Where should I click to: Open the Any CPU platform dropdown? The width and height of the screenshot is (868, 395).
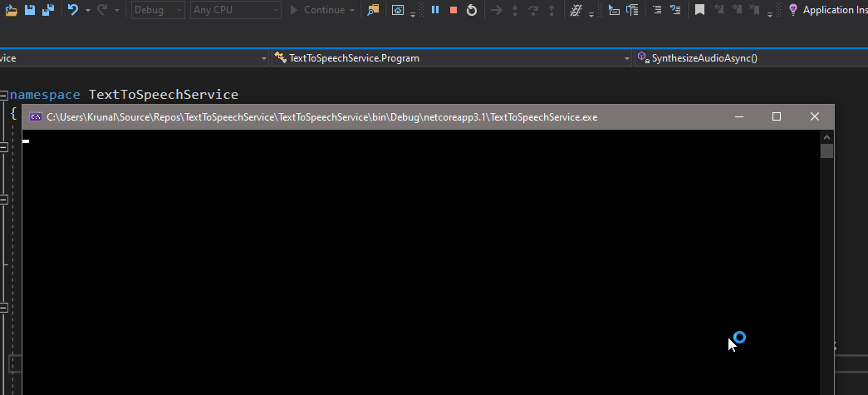(235, 10)
